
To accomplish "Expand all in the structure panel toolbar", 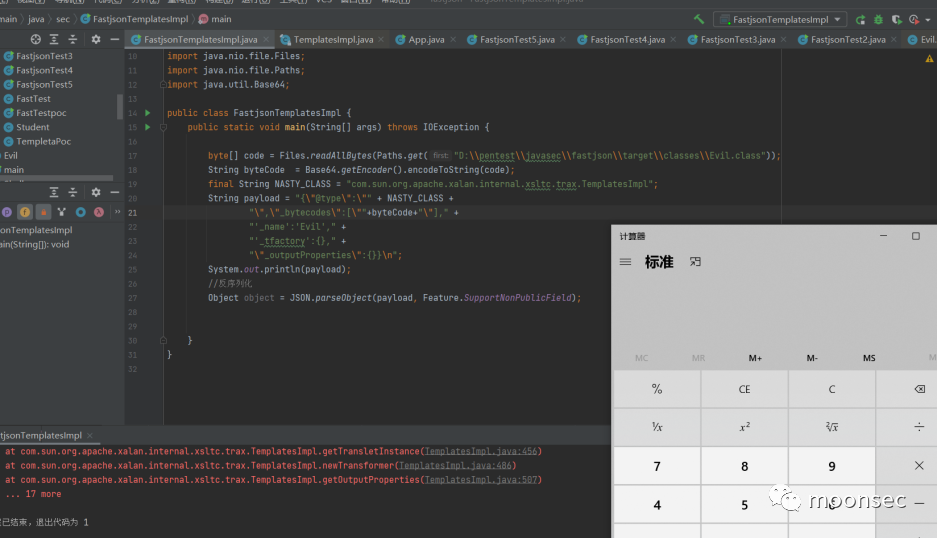I will point(54,192).
